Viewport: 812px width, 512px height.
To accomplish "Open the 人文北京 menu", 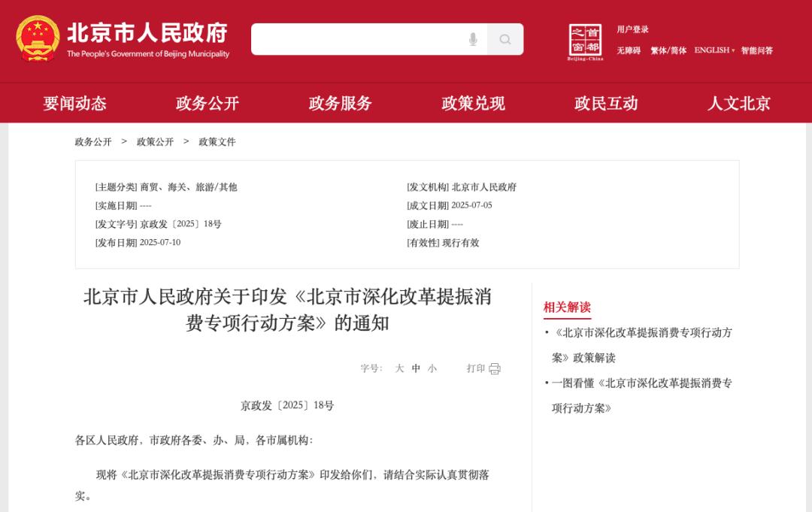I will click(739, 104).
